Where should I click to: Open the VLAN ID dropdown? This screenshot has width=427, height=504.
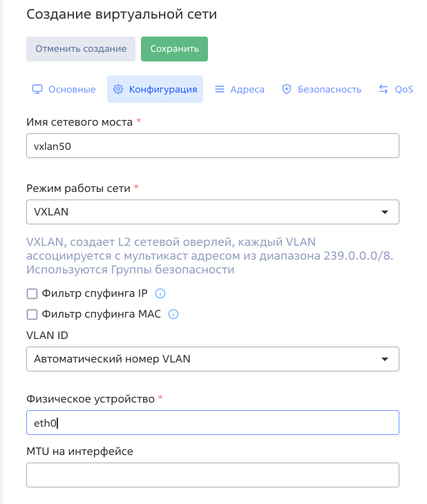click(x=213, y=359)
